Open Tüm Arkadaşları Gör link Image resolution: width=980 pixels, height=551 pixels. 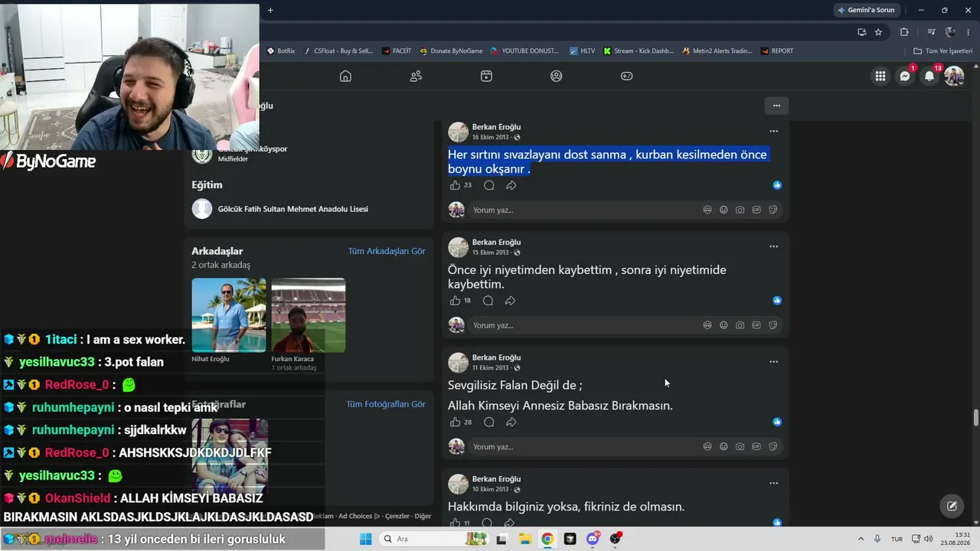tap(387, 251)
